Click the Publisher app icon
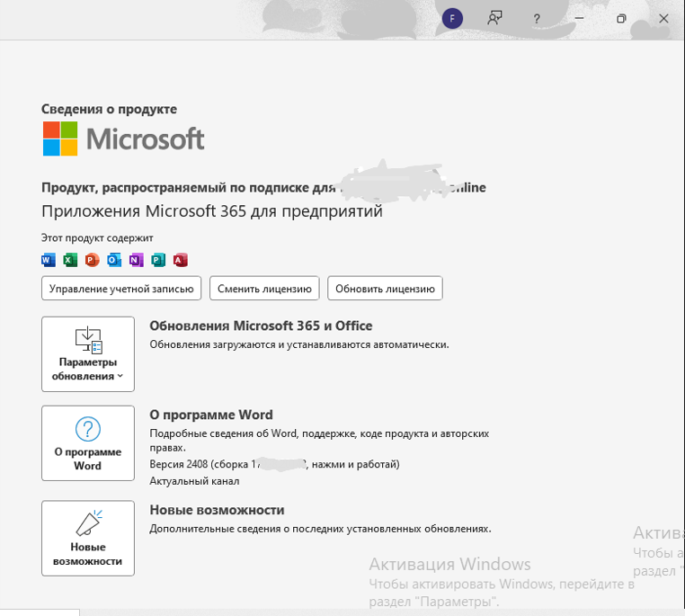The image size is (685, 616). (x=158, y=261)
